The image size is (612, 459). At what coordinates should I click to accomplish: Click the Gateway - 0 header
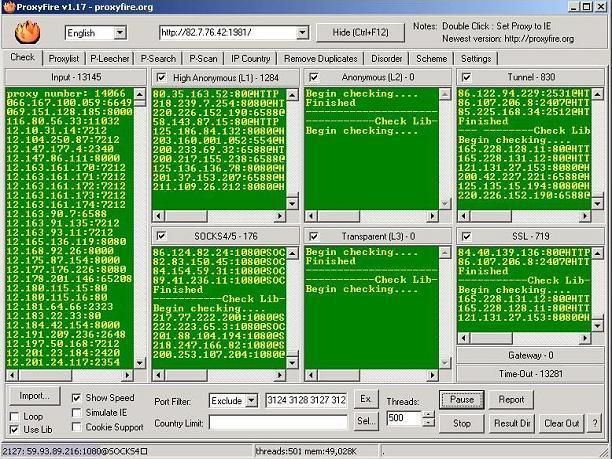tap(530, 356)
